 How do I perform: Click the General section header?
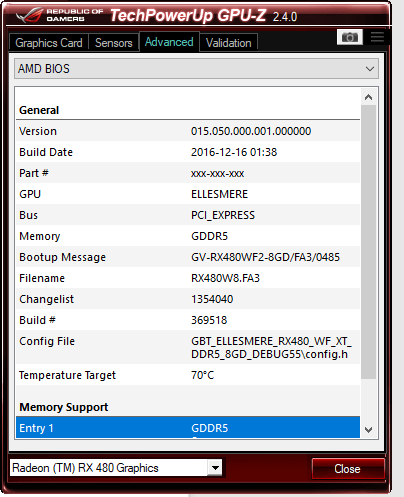pyautogui.click(x=39, y=110)
